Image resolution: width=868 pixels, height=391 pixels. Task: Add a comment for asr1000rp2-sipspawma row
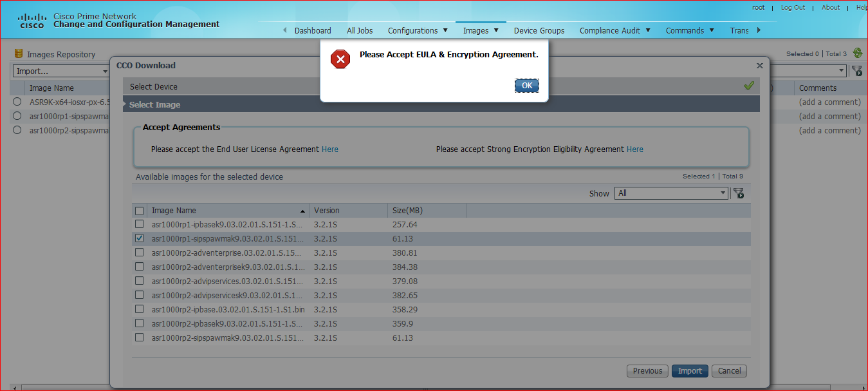(x=829, y=130)
